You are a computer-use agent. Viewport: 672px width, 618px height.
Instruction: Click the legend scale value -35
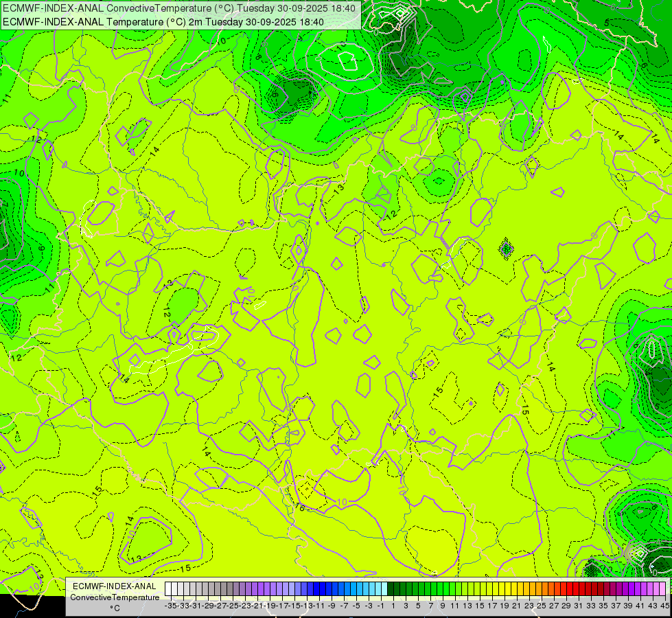171,606
